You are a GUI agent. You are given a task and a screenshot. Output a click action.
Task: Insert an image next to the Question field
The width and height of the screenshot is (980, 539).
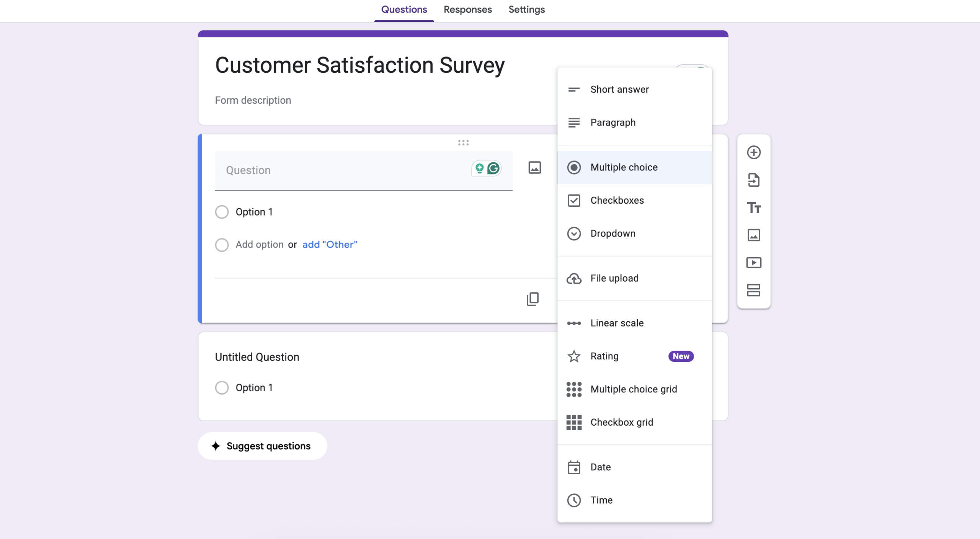(534, 167)
